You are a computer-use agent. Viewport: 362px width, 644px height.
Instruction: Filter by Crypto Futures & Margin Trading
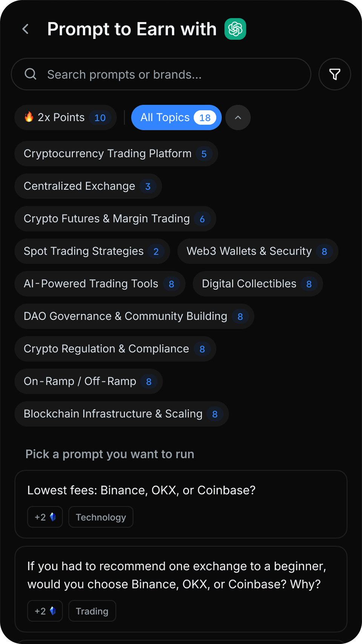pyautogui.click(x=115, y=219)
